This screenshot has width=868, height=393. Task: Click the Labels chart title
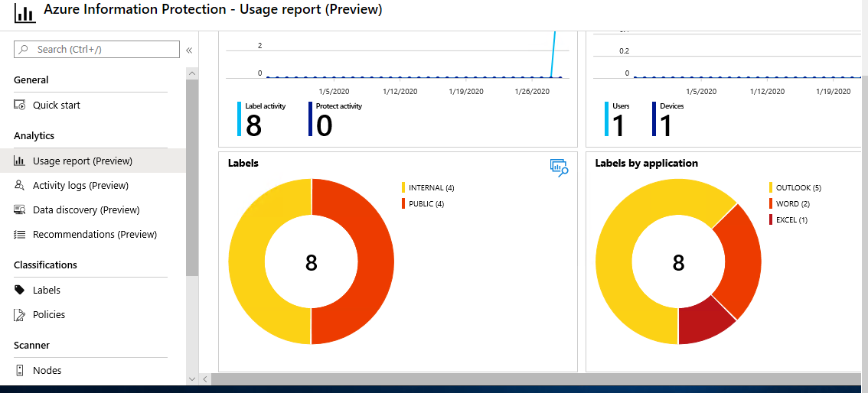coord(243,163)
